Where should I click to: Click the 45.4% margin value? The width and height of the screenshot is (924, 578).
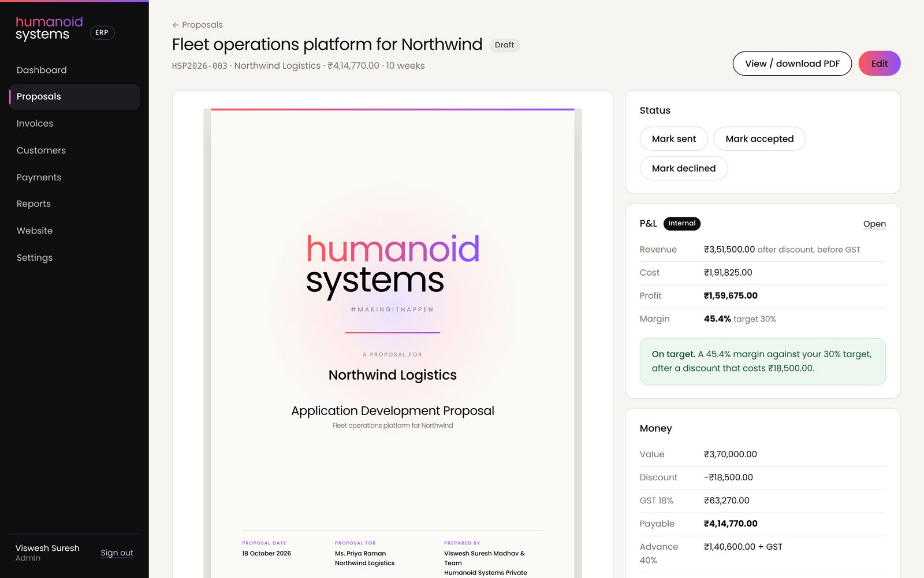tap(717, 319)
